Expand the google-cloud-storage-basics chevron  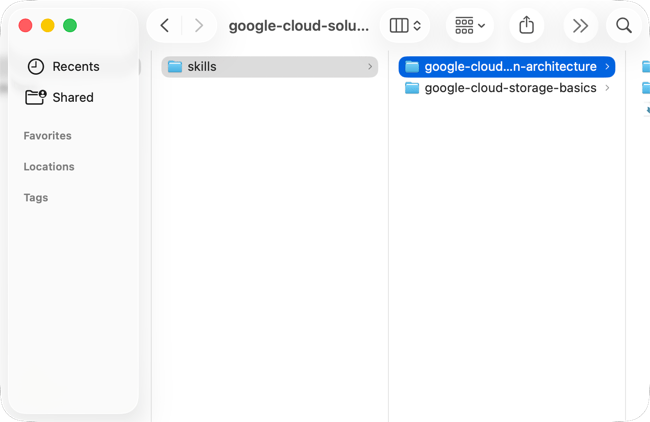(x=607, y=88)
